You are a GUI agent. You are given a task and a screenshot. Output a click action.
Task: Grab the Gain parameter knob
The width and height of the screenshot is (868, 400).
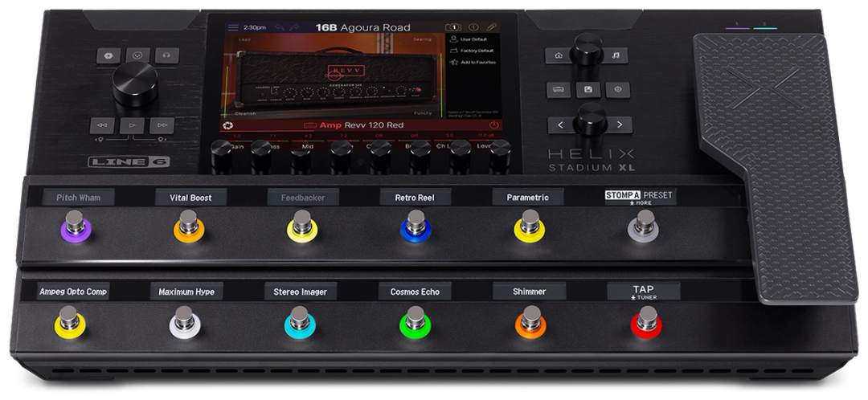pos(222,155)
